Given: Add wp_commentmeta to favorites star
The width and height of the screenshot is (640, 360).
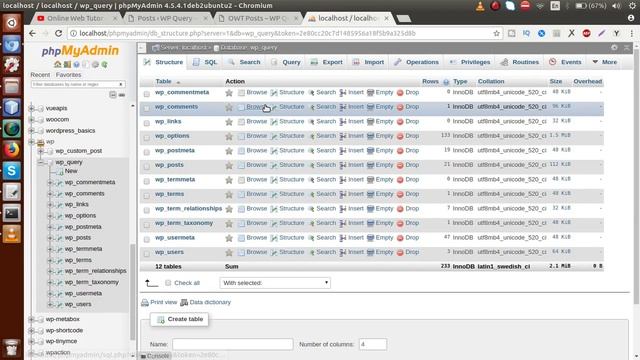Looking at the screenshot, I should click(x=229, y=93).
